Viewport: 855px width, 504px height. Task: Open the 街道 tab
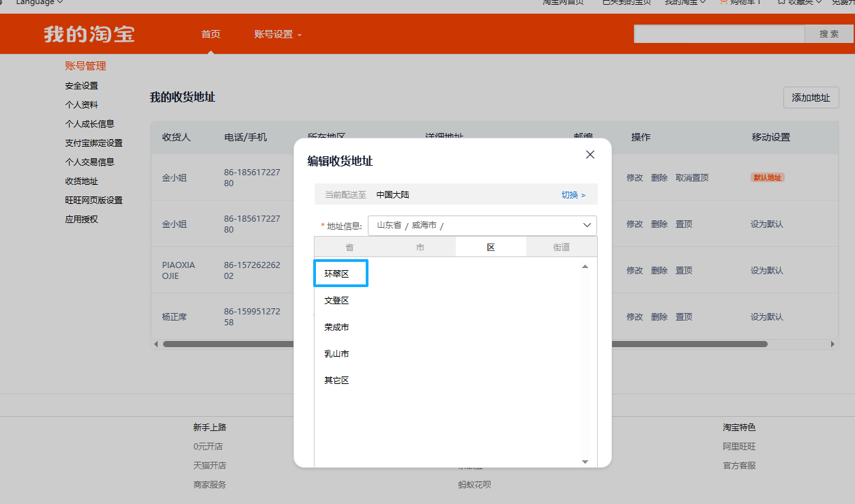(x=561, y=247)
